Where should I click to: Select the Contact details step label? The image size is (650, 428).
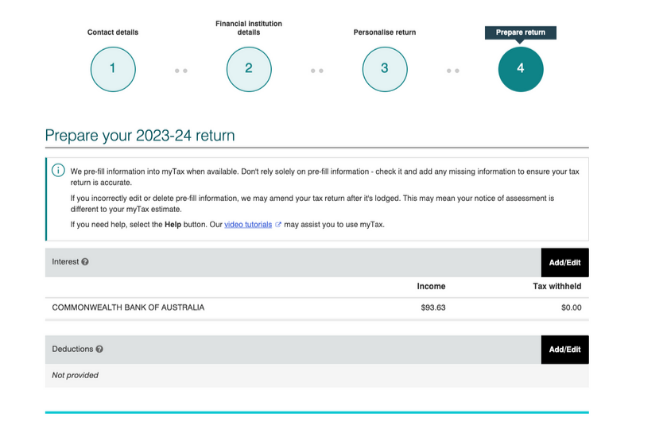tap(113, 32)
